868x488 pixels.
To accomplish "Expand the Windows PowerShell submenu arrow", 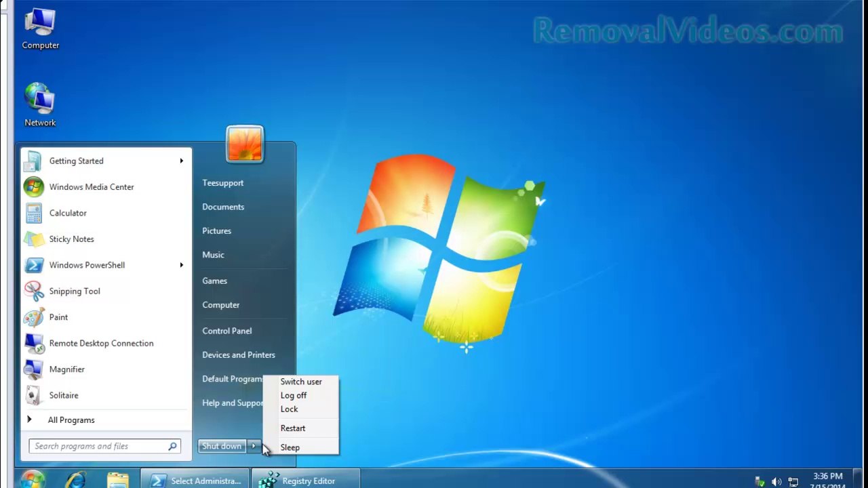I will coord(181,265).
